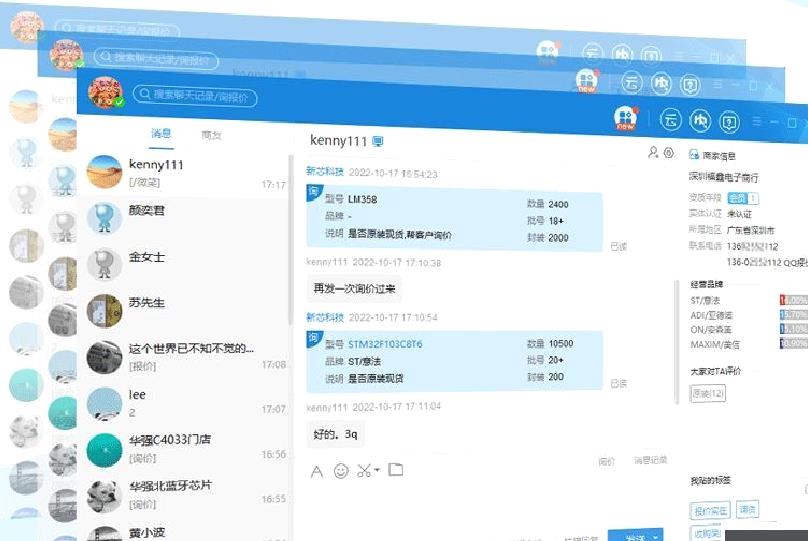Click the monitor icon beside kenny111 chat title
The height and width of the screenshot is (541, 808).
pos(378,141)
